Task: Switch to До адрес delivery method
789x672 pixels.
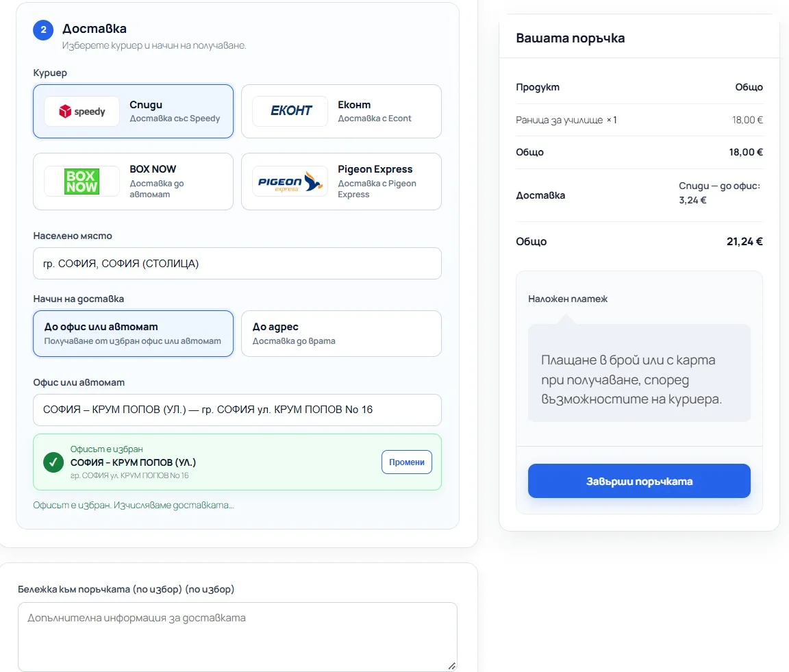Action: 341,333
